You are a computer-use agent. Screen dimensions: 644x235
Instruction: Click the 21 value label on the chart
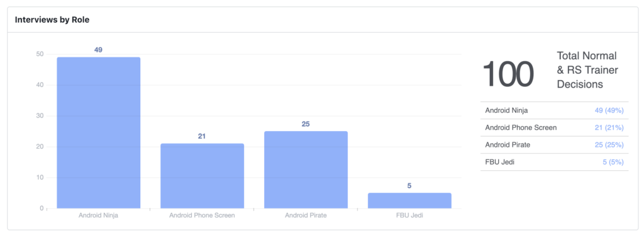202,136
